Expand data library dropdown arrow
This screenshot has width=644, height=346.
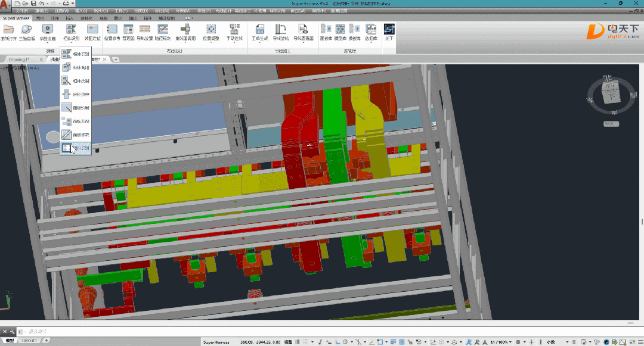[371, 42]
